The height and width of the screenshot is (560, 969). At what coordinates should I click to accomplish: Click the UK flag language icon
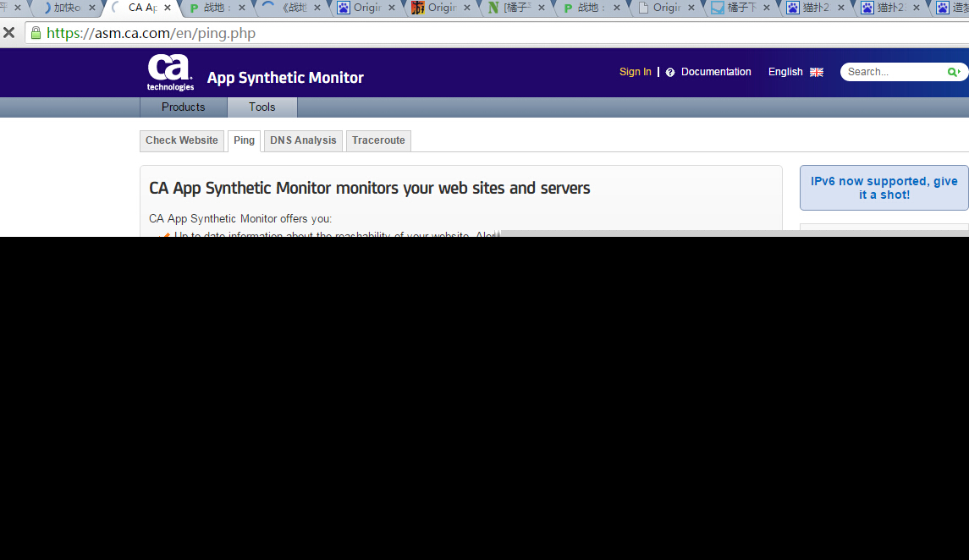tap(817, 72)
